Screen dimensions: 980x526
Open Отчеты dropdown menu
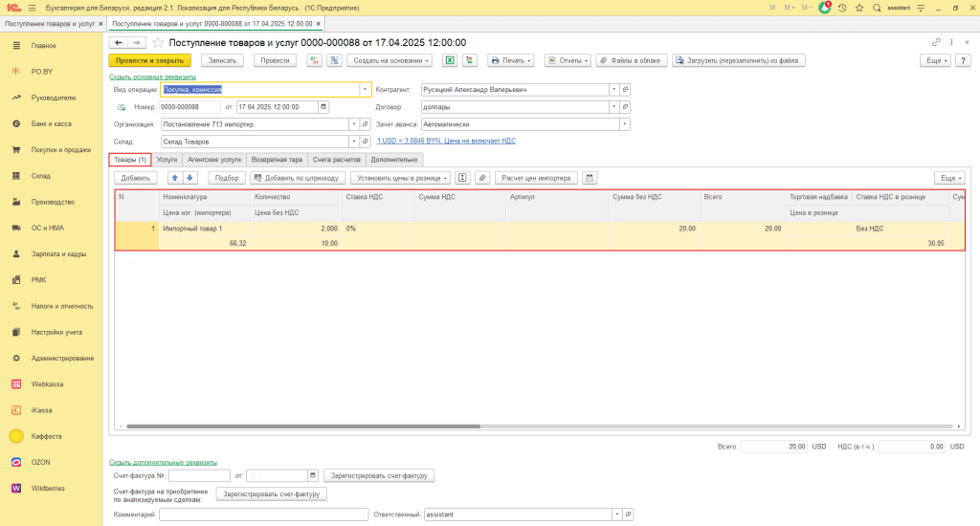point(568,60)
